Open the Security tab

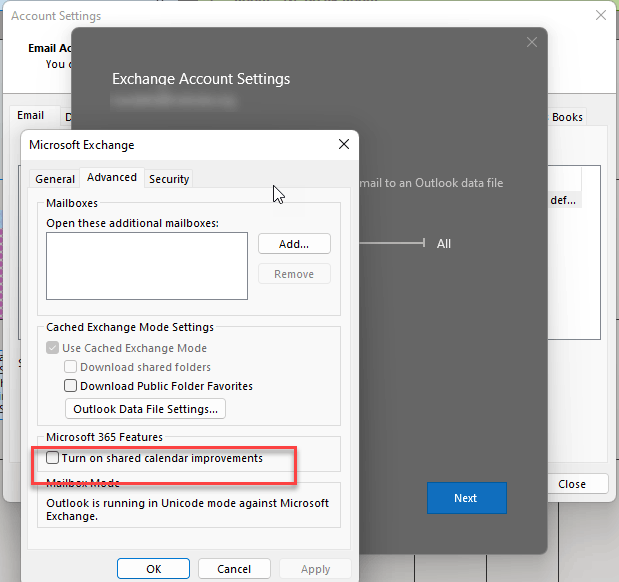pos(169,179)
